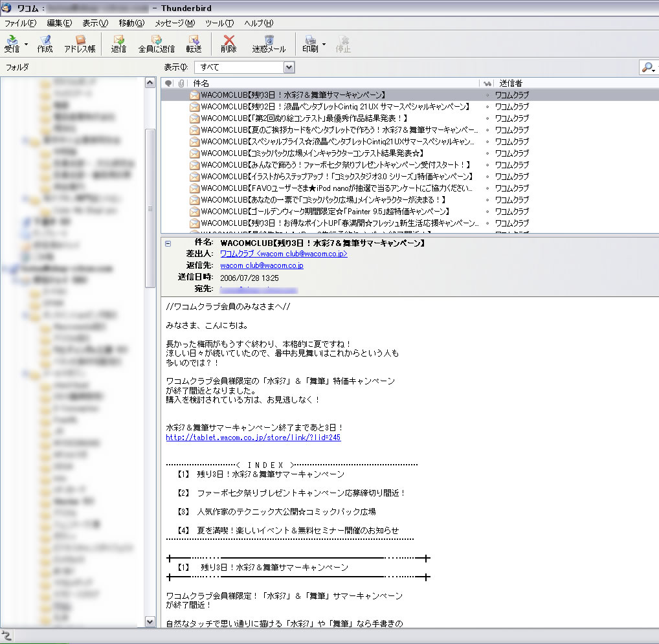Screen dimensions: 659x644
Task: Mark as junk with the 迷惑メール icon
Action: tap(269, 43)
